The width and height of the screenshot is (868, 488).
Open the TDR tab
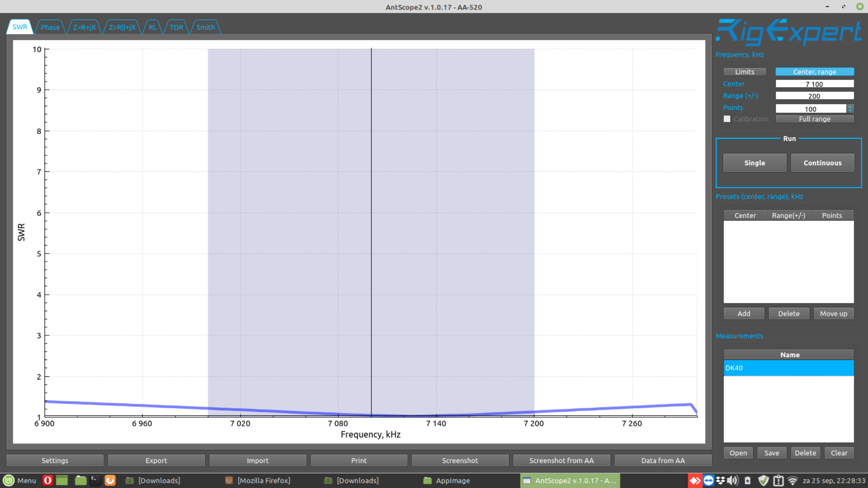click(176, 27)
